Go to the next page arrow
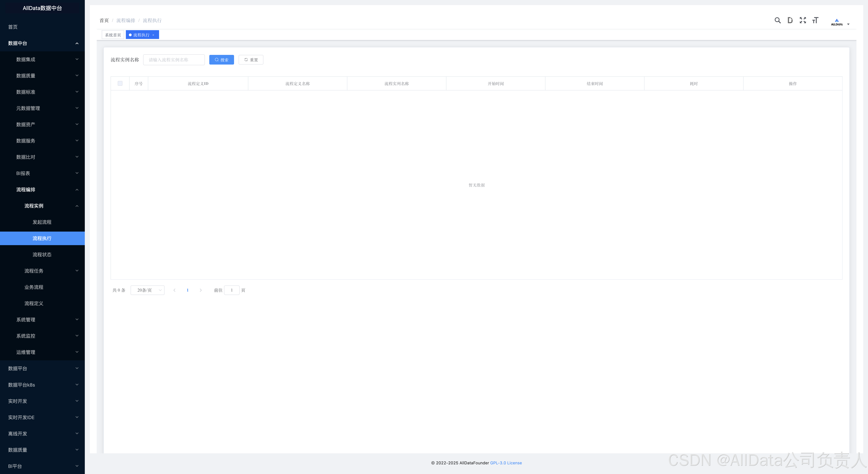Image resolution: width=868 pixels, height=474 pixels. (200, 290)
